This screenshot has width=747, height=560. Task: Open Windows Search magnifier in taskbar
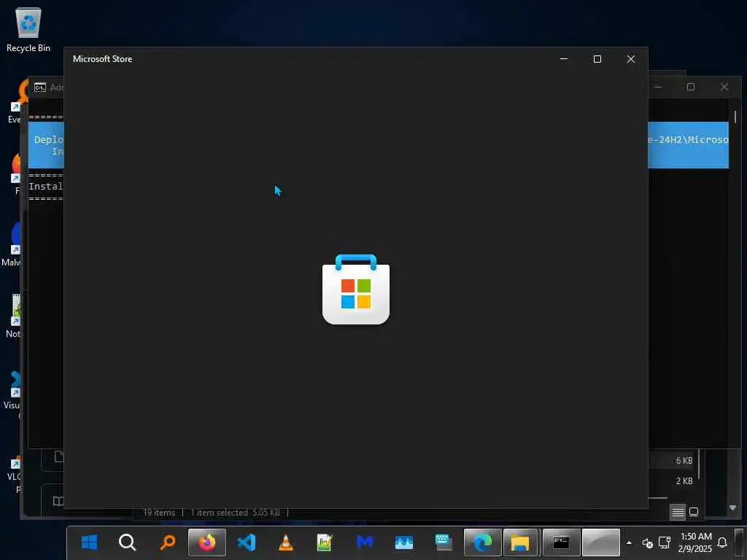click(127, 542)
